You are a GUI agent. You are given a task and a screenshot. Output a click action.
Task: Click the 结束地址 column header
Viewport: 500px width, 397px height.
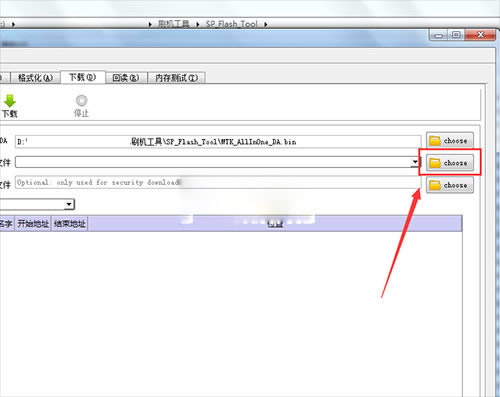coord(69,224)
